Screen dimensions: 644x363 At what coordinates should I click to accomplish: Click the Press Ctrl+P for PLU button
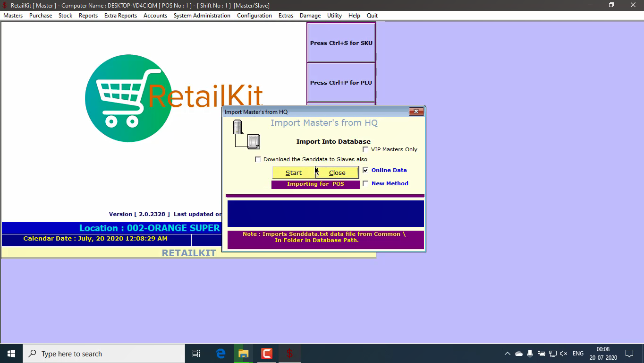click(x=341, y=82)
